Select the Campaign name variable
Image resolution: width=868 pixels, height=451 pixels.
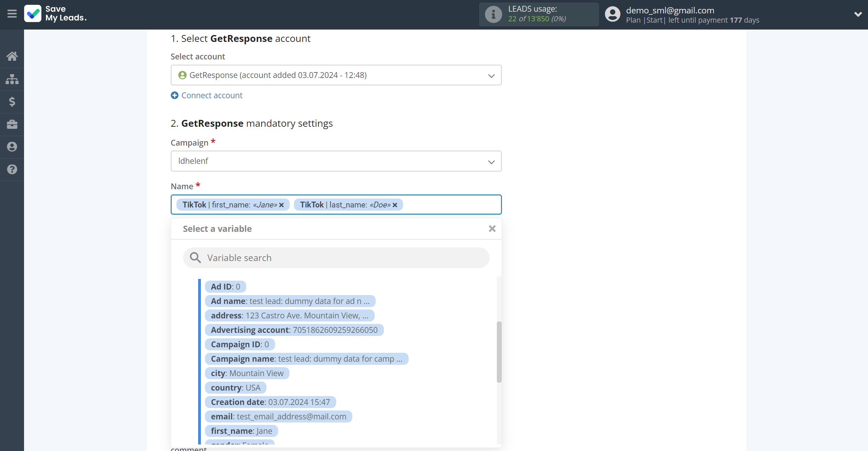pyautogui.click(x=307, y=359)
